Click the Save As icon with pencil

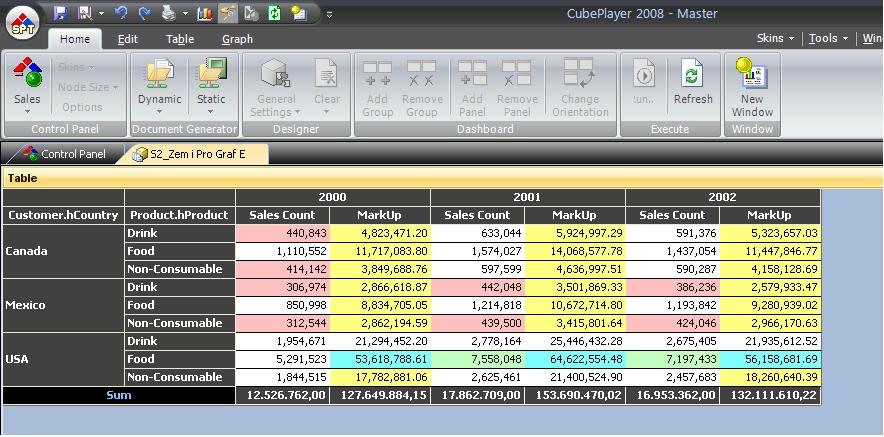(85, 13)
